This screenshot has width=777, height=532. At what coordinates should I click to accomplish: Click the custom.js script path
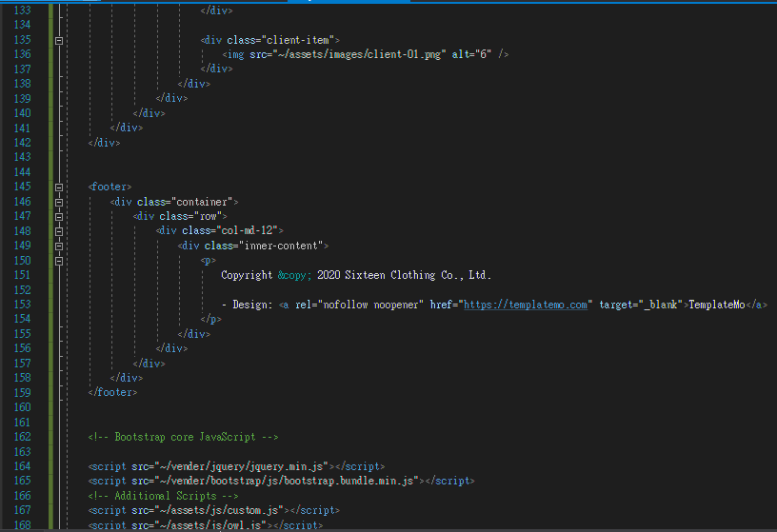tap(219, 510)
